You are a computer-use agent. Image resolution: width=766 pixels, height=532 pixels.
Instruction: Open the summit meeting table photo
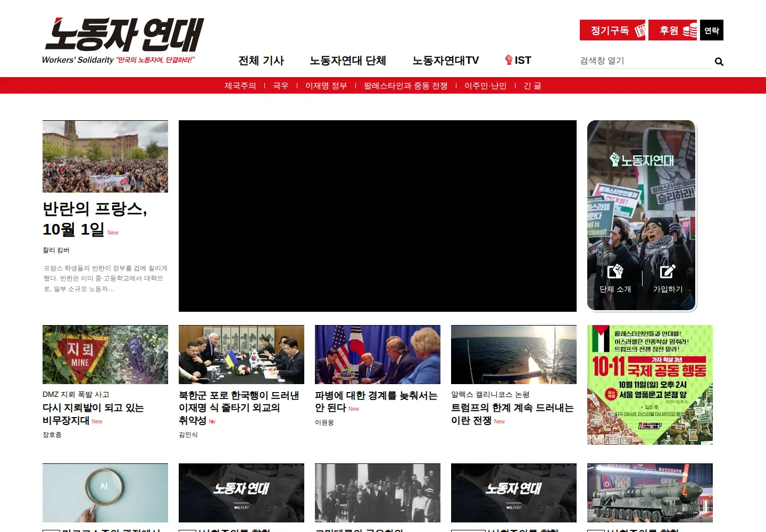click(x=242, y=355)
